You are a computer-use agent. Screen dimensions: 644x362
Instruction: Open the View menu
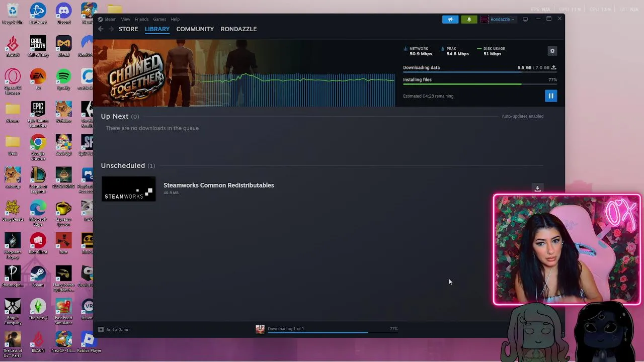(x=126, y=19)
